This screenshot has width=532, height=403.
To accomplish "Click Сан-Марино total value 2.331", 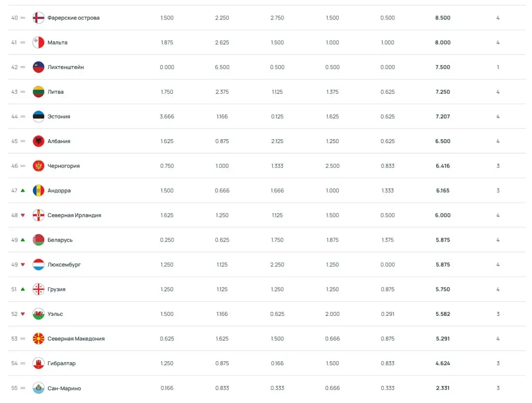I will click(x=443, y=388).
